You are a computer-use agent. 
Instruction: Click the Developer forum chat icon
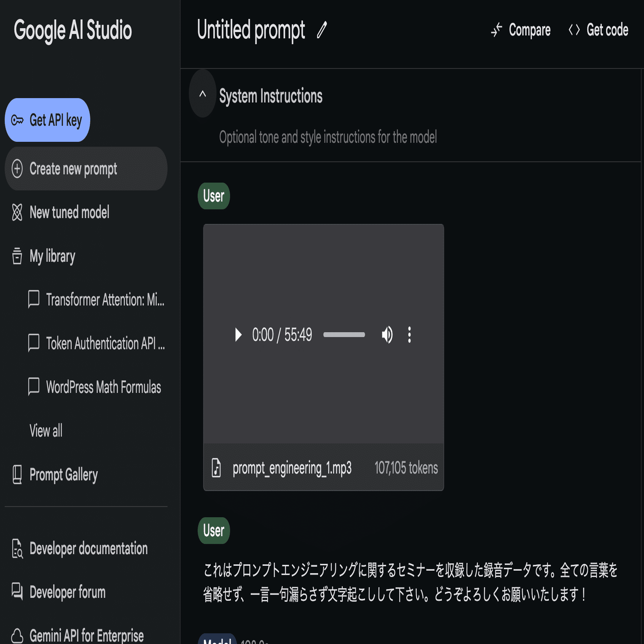tap(17, 592)
